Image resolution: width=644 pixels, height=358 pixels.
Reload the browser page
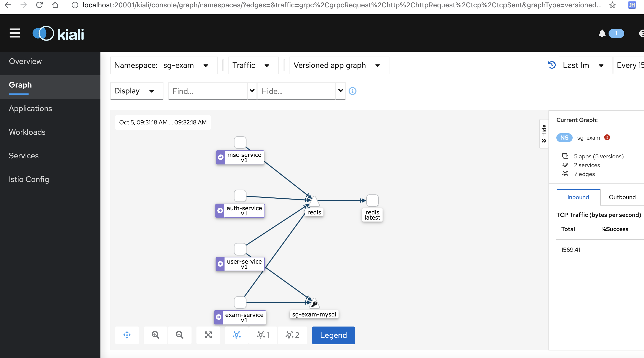[39, 5]
